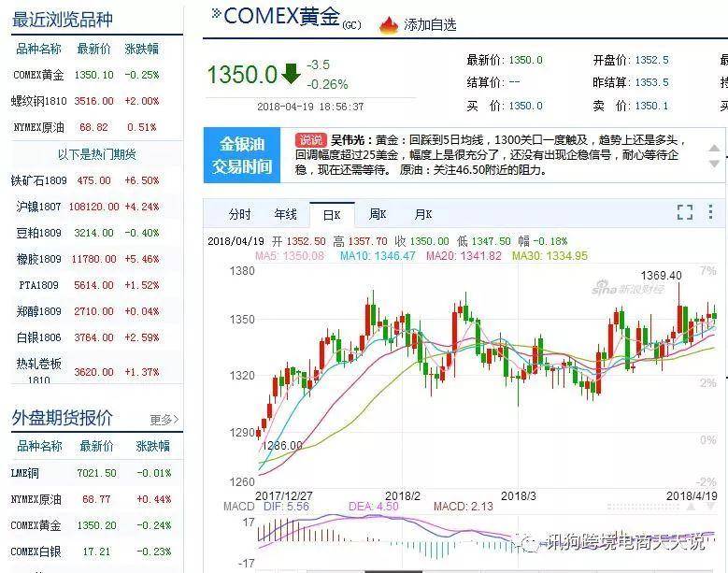Open PTA1809 quote
This screenshot has height=573, width=728.
[38, 285]
